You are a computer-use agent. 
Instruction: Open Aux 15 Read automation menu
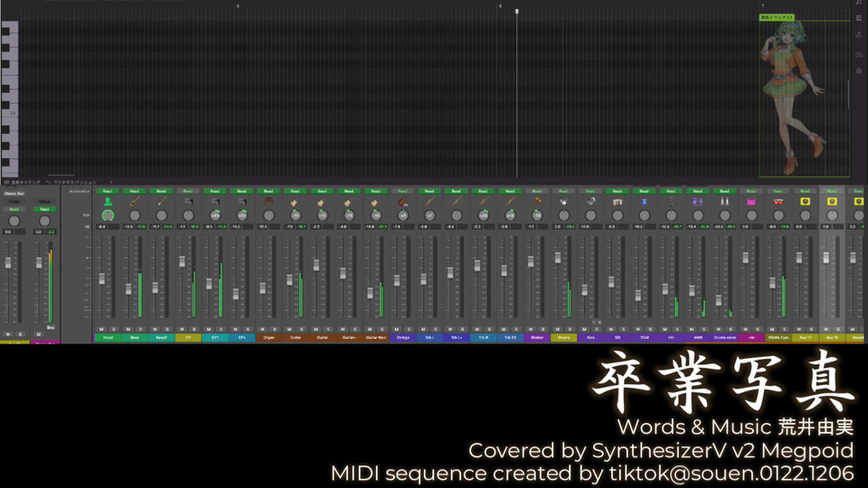tap(832, 191)
